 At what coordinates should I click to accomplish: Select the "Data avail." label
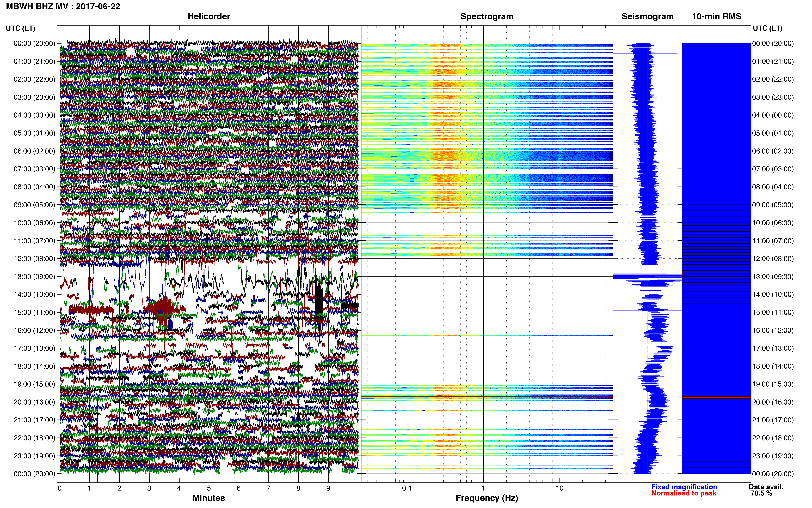click(766, 487)
